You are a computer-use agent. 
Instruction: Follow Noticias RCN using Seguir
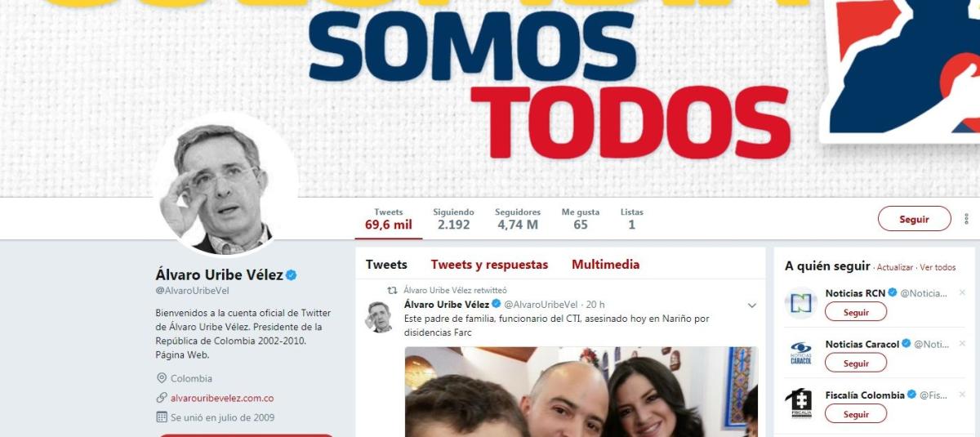pyautogui.click(x=856, y=312)
